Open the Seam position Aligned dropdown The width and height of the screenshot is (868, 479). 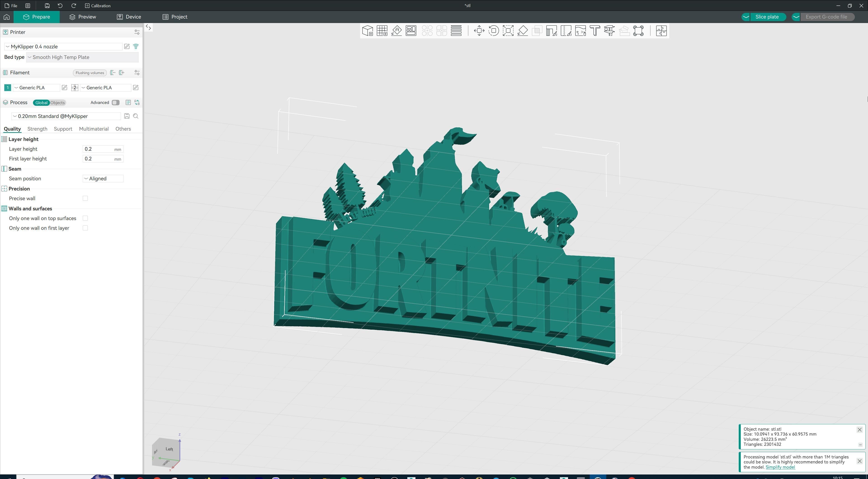click(x=103, y=178)
